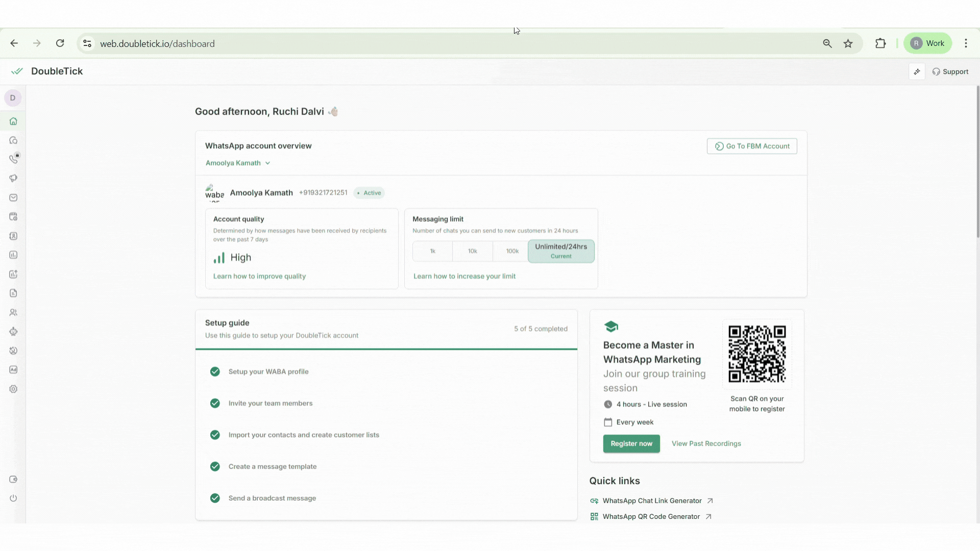980x551 pixels.
Task: Select the 10k messaging limit tier
Action: tap(472, 252)
